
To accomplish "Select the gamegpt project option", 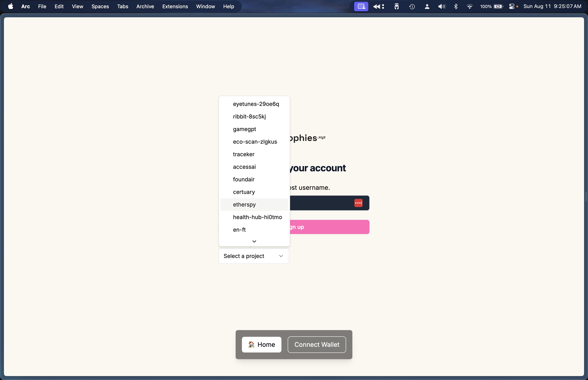I will 244,129.
